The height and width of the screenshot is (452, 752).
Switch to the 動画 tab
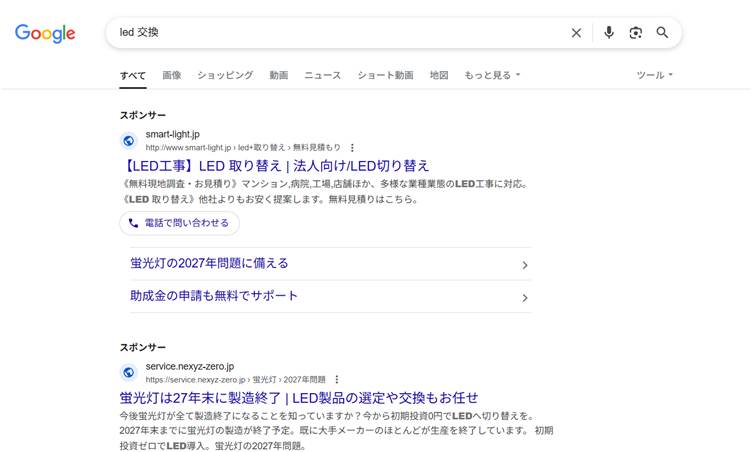(x=279, y=75)
